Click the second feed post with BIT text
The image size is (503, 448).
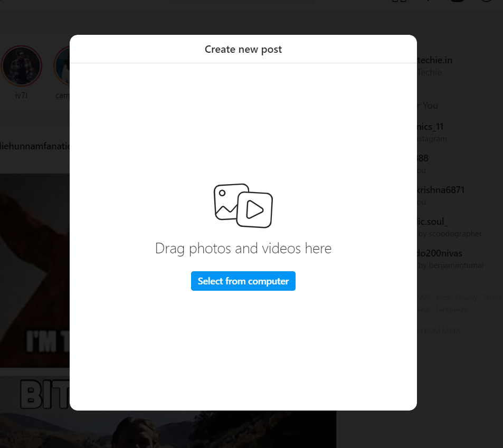click(35, 412)
